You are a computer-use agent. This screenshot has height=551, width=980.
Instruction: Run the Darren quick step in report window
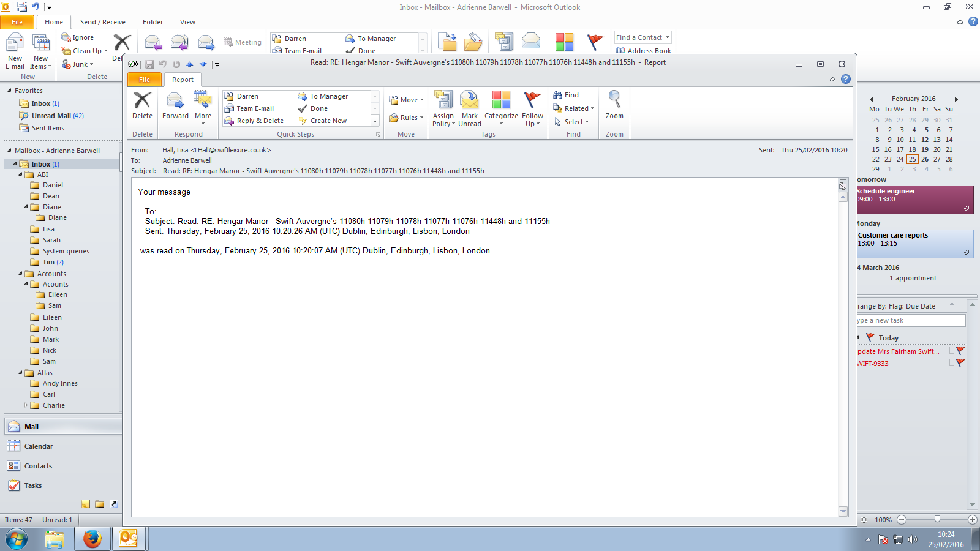(241, 96)
